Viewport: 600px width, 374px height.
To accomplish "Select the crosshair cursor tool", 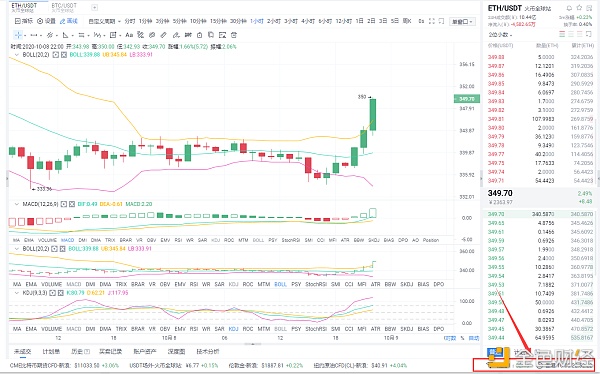I will coord(18,35).
